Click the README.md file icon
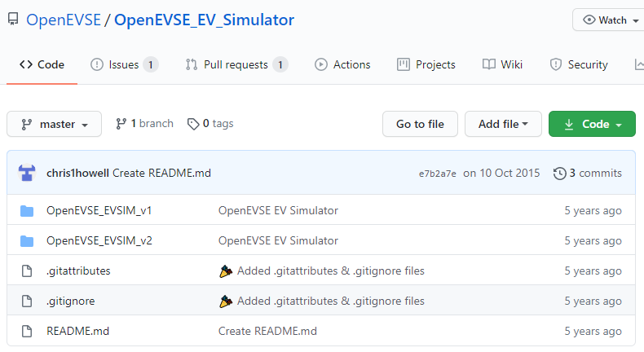The height and width of the screenshot is (352, 644). (x=27, y=331)
